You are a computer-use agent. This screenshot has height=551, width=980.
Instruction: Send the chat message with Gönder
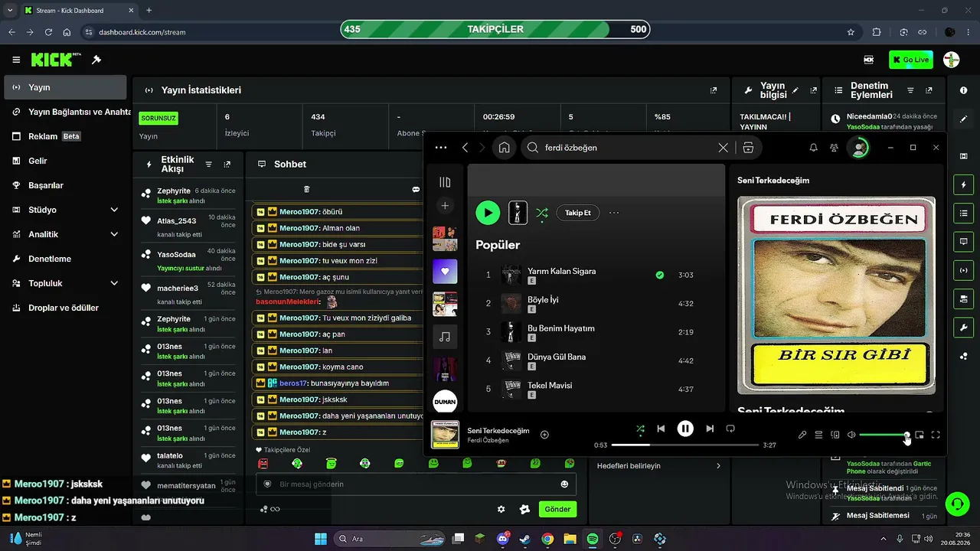[557, 509]
